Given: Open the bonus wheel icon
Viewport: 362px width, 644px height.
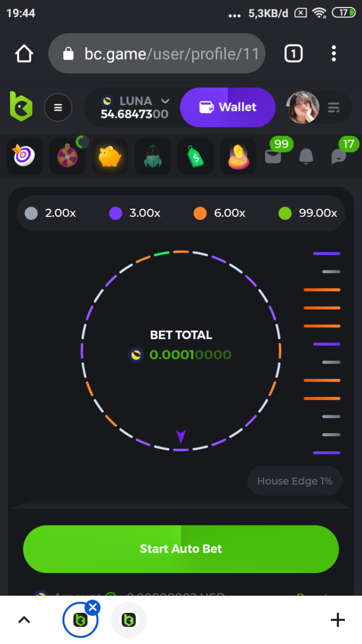Looking at the screenshot, I should coord(67,156).
